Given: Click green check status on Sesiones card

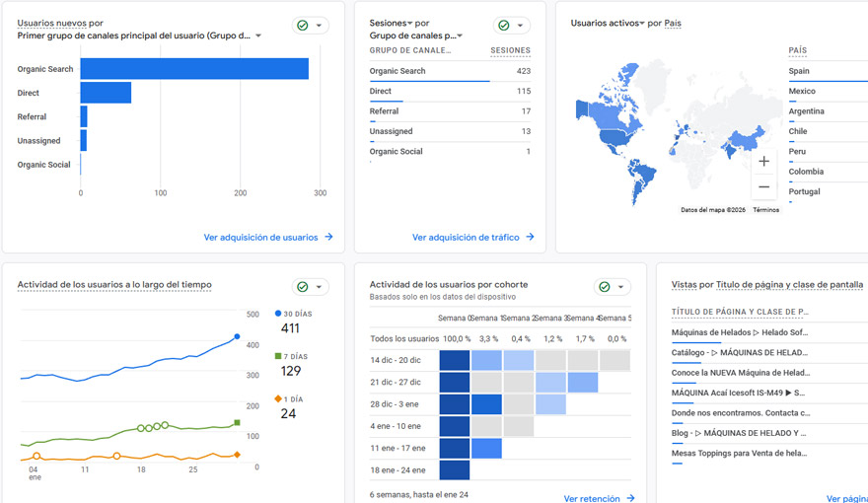Looking at the screenshot, I should click(x=504, y=26).
